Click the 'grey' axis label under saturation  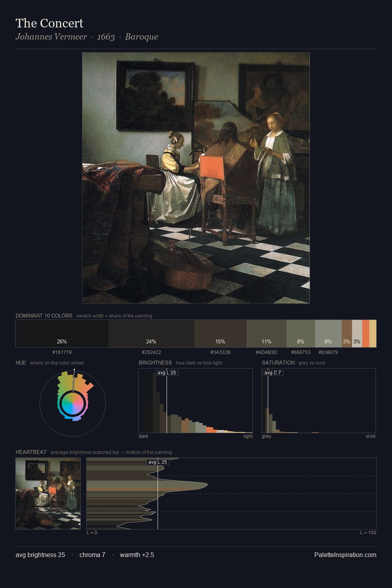pos(267,436)
